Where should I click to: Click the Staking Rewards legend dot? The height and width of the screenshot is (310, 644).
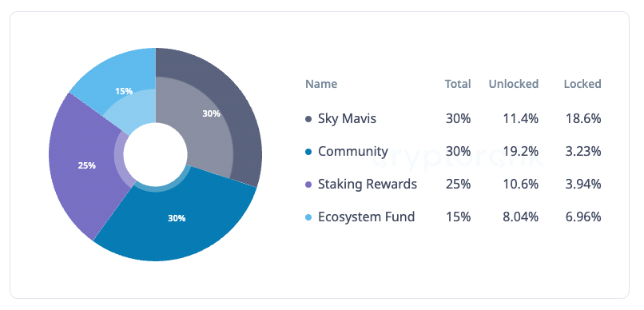click(309, 185)
